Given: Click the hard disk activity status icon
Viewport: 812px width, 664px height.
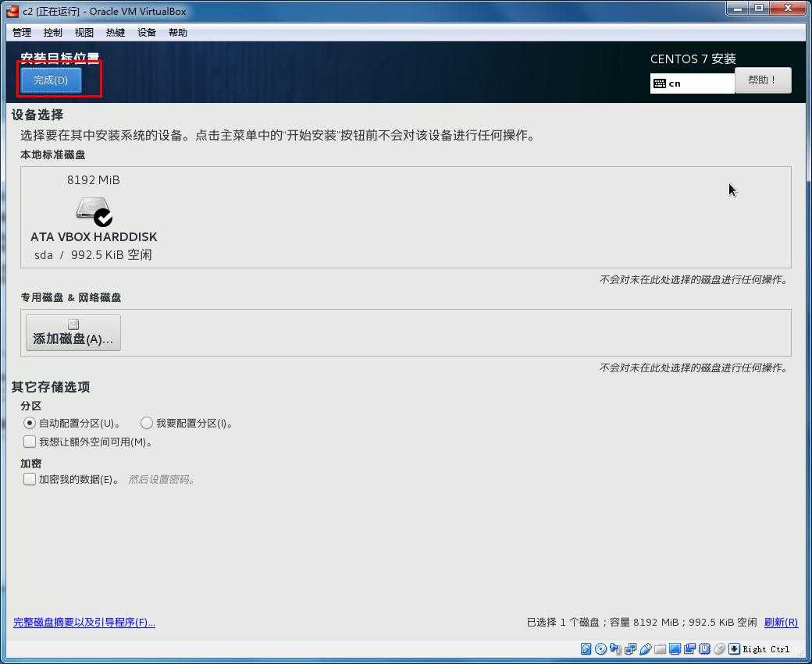Looking at the screenshot, I should [x=586, y=648].
